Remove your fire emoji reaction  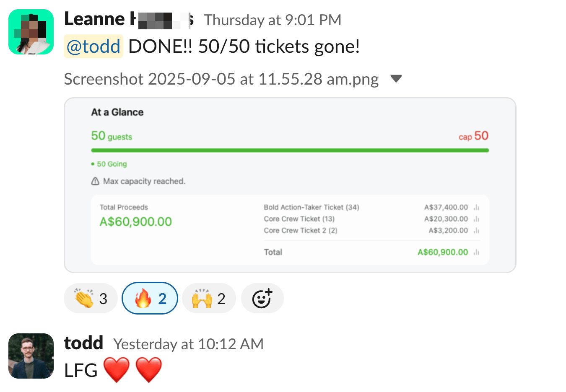coord(150,299)
